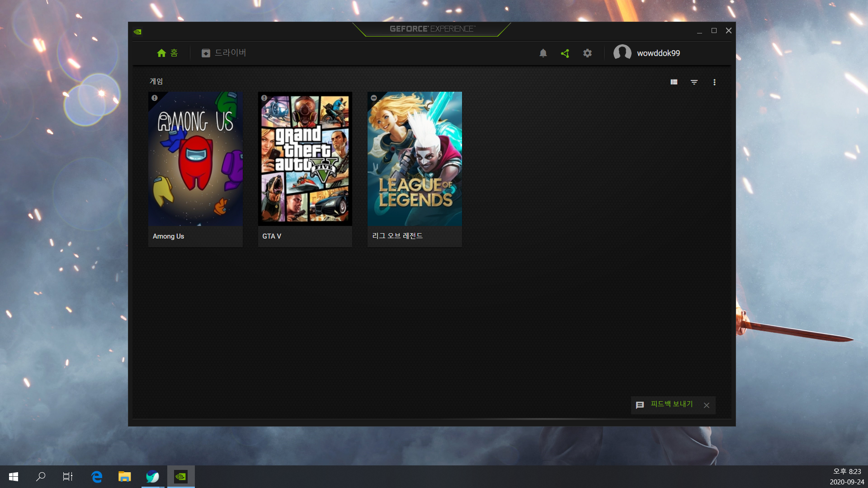This screenshot has width=868, height=488.
Task: Click the NVIDIA logo in title bar
Action: (138, 32)
